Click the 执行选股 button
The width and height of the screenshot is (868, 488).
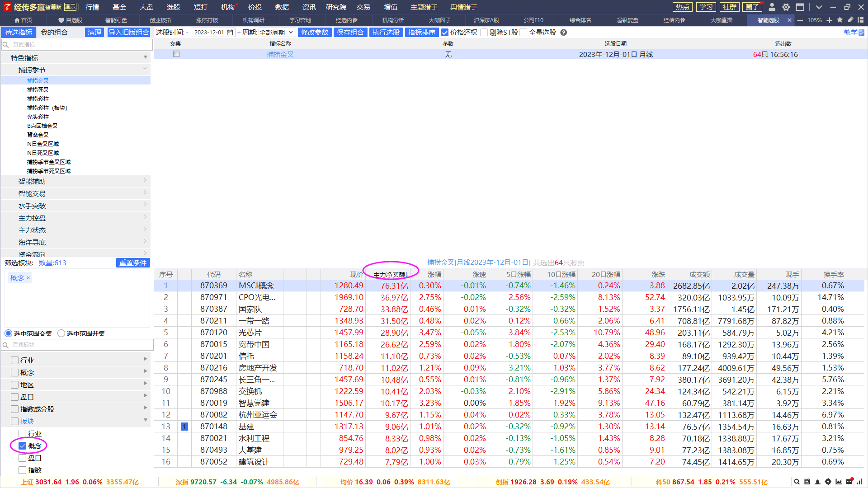pos(386,33)
